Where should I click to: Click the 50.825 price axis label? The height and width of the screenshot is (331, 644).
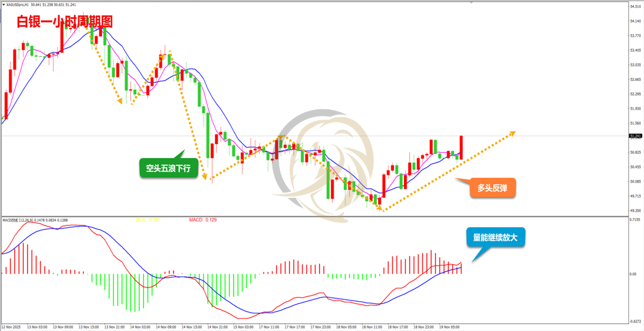(635, 152)
